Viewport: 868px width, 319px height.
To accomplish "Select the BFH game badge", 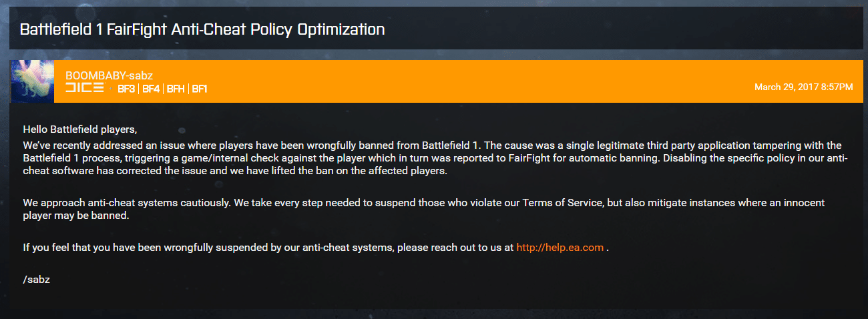I will (x=176, y=89).
